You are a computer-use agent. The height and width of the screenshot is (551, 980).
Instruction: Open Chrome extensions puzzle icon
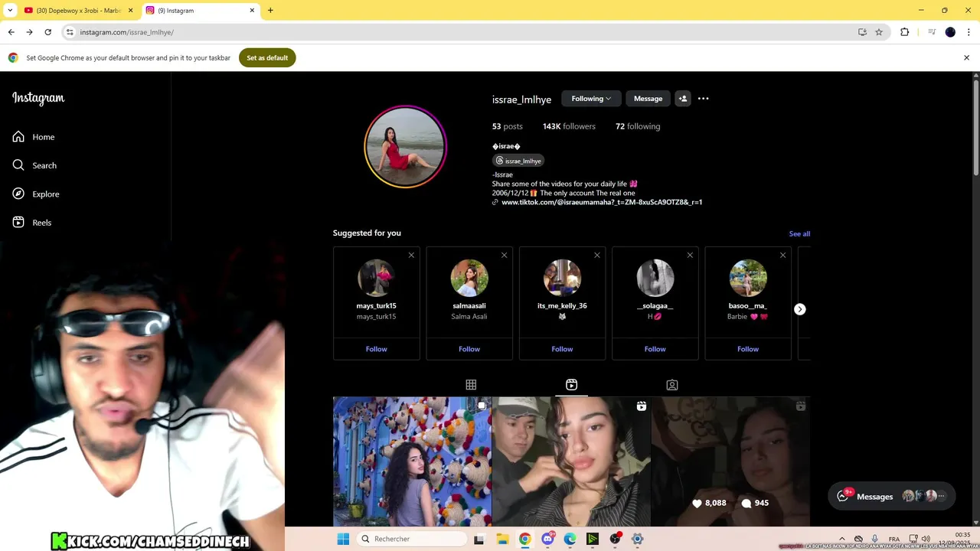904,32
